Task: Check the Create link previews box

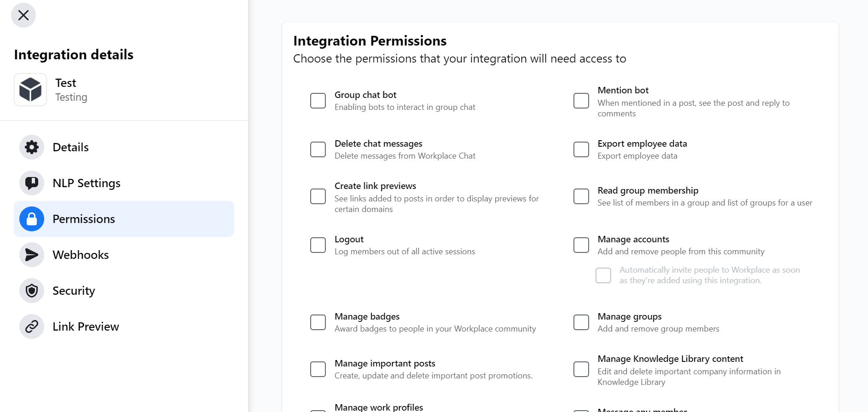Action: (318, 196)
